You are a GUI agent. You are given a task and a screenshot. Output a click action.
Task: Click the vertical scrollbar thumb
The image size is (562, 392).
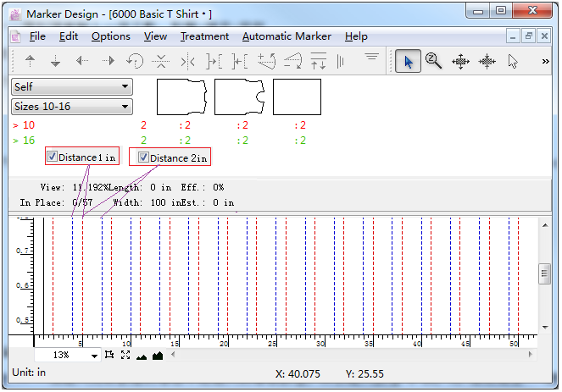tap(544, 273)
